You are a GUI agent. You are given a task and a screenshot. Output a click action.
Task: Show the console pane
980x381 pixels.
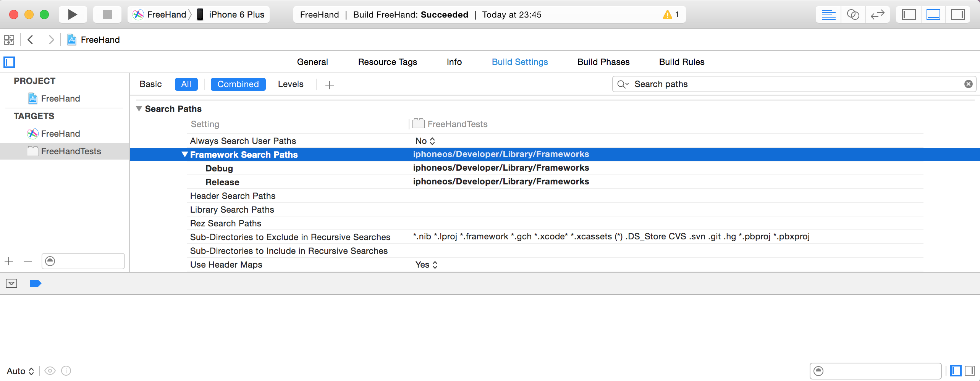coord(969,371)
